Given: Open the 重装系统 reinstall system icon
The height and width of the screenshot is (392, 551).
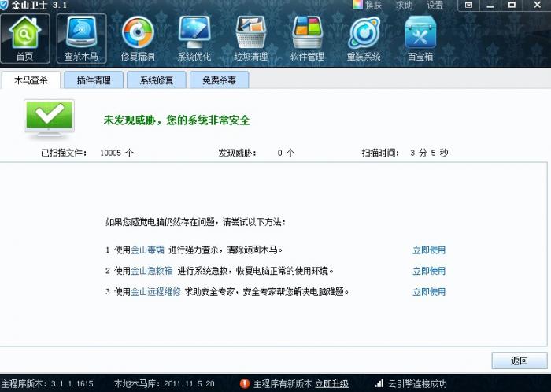Looking at the screenshot, I should (x=364, y=39).
